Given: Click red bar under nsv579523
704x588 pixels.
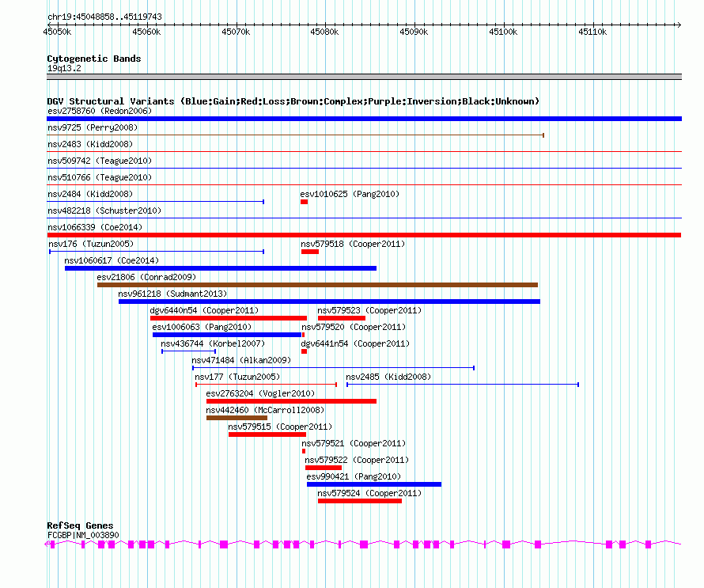Looking at the screenshot, I should click(342, 318).
